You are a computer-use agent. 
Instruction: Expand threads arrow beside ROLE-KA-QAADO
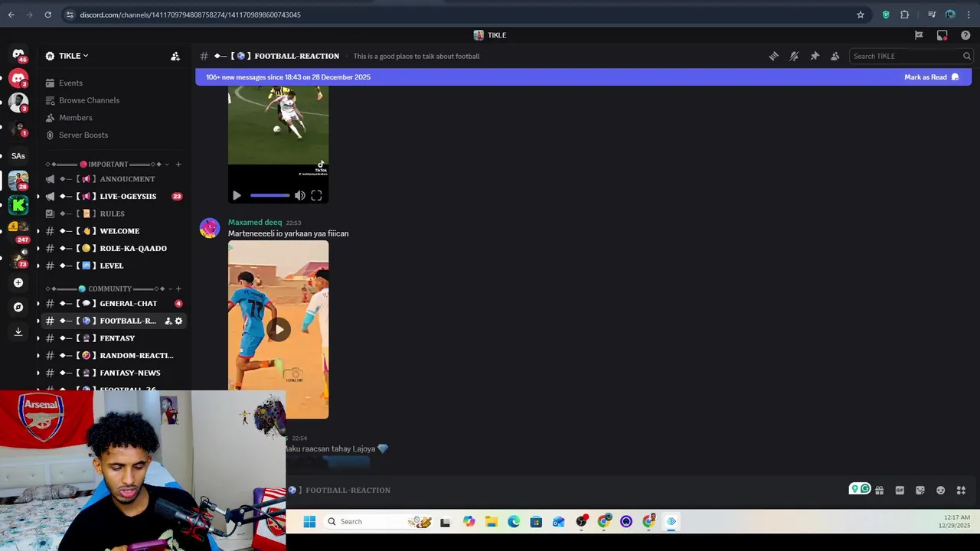coord(38,248)
